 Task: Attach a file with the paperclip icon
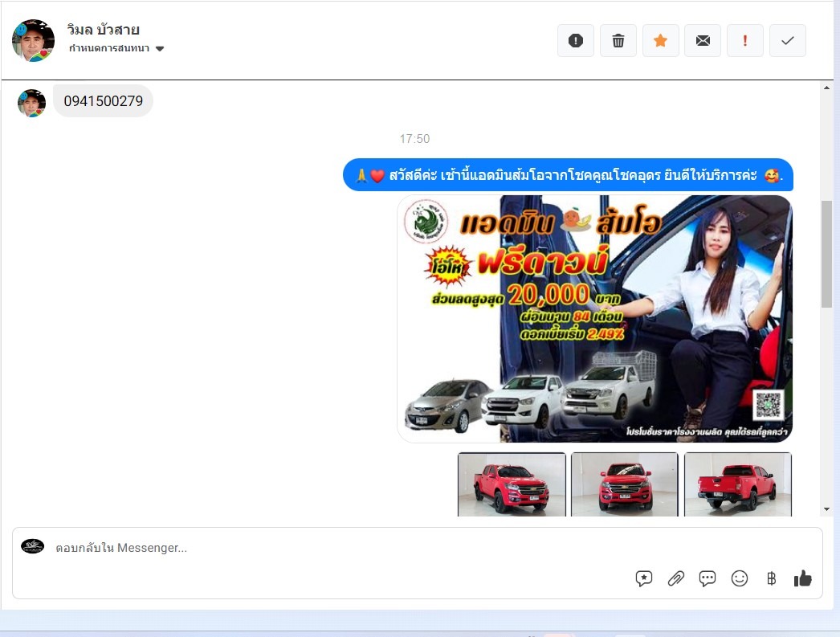676,578
